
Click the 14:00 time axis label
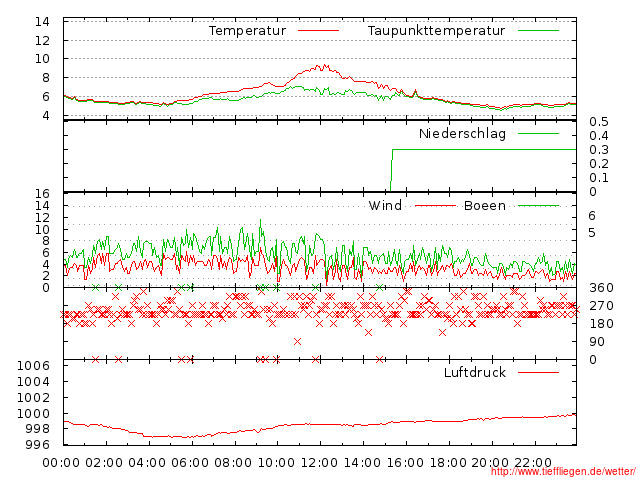click(x=362, y=463)
